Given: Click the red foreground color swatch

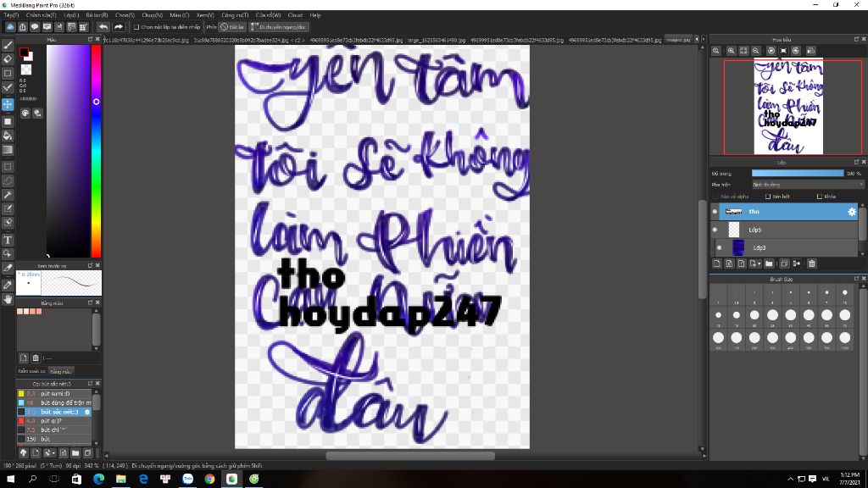Looking at the screenshot, I should pyautogui.click(x=24, y=53).
